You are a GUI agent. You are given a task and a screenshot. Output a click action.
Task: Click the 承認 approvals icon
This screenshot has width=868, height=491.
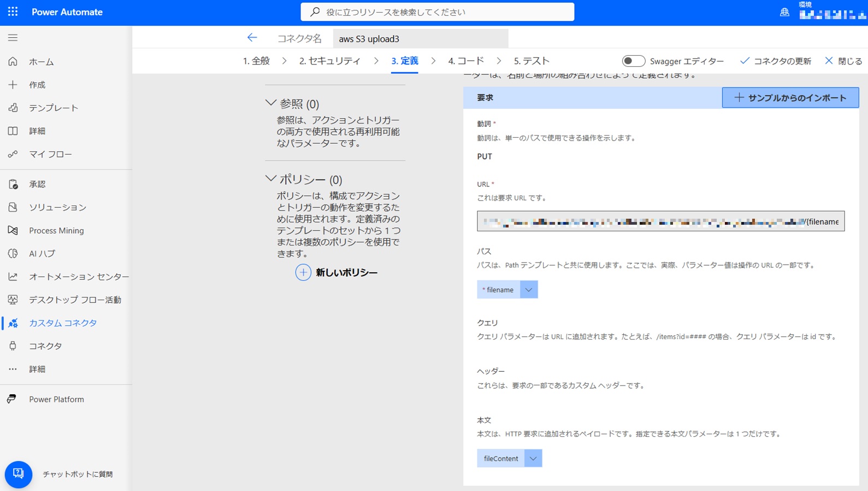13,184
